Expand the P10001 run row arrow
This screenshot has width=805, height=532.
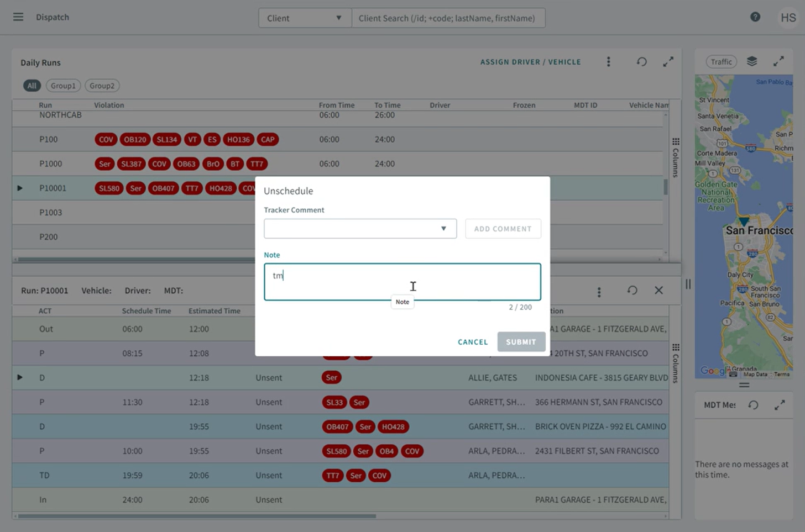click(x=20, y=188)
